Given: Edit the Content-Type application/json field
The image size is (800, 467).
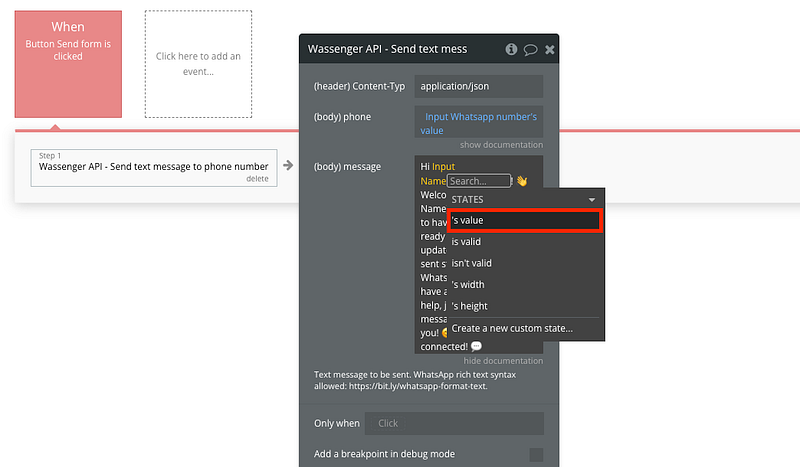Looking at the screenshot, I should tap(478, 86).
